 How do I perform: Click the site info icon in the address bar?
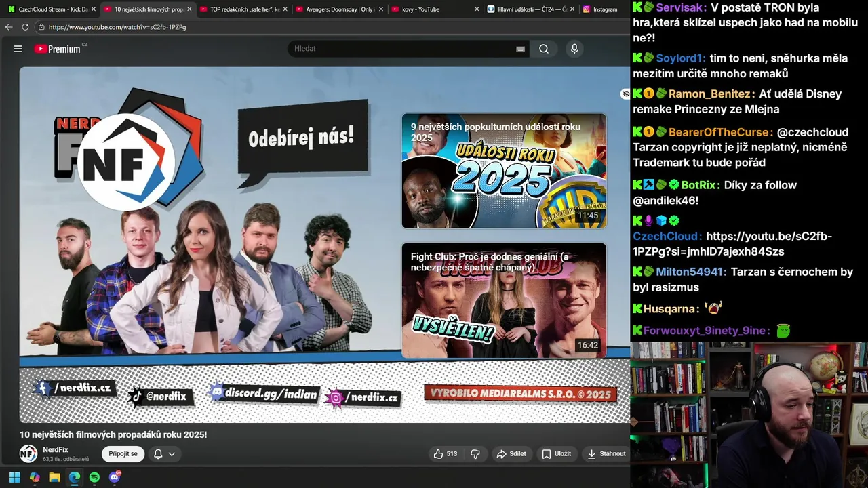(41, 27)
